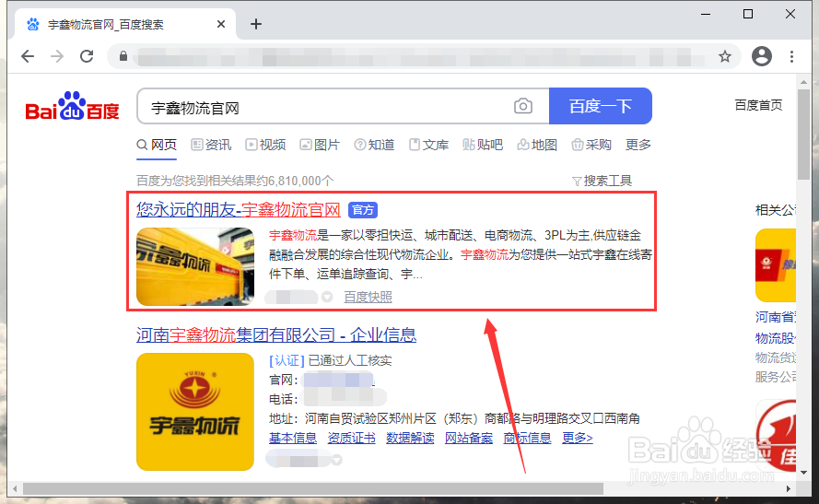Switch to the 视频 tab
This screenshot has width=819, height=504.
(265, 145)
